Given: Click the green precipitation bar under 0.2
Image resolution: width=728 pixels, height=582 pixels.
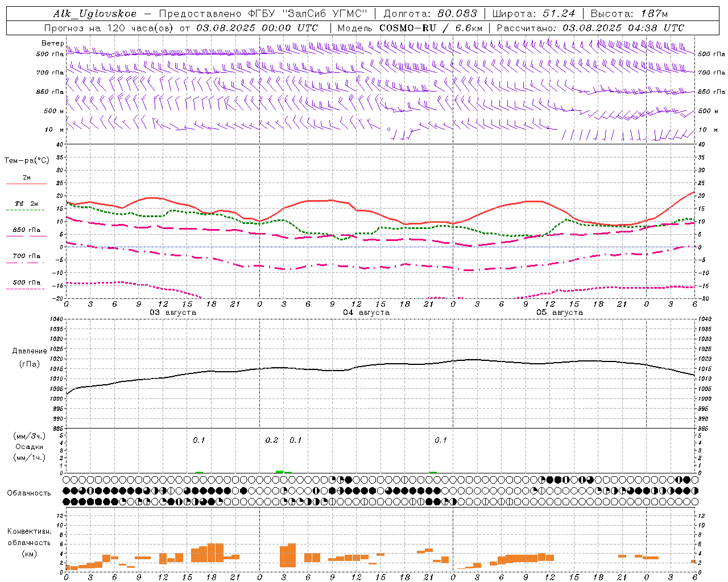Looking at the screenshot, I should pos(280,472).
